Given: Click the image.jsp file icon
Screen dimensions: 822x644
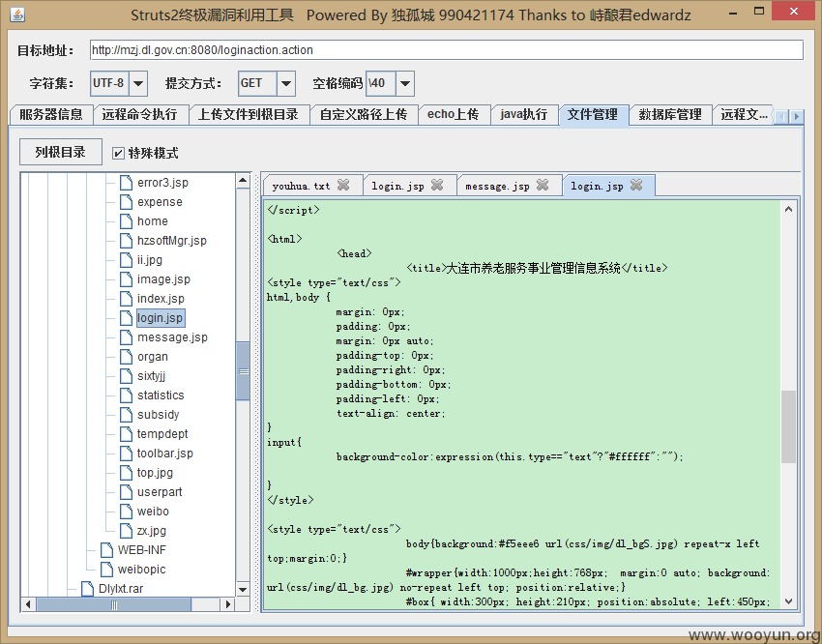Looking at the screenshot, I should point(126,279).
